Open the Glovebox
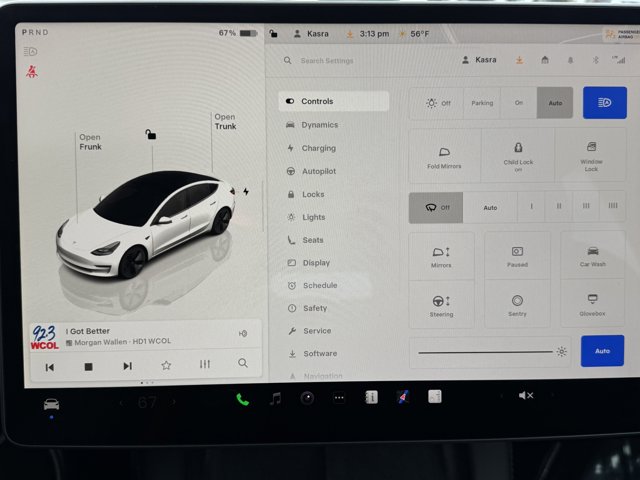 click(x=592, y=304)
